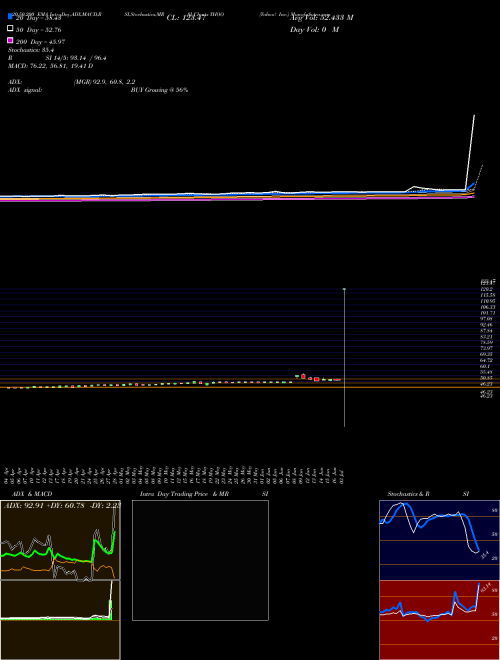Click the magenta 200 Day EMA legend swatch

point(11,40)
